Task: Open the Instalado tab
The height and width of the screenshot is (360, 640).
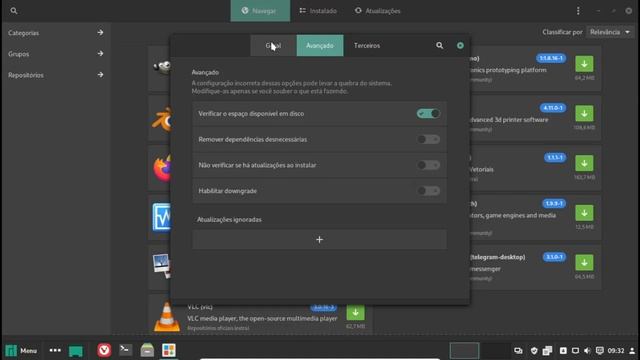Action: pos(318,11)
